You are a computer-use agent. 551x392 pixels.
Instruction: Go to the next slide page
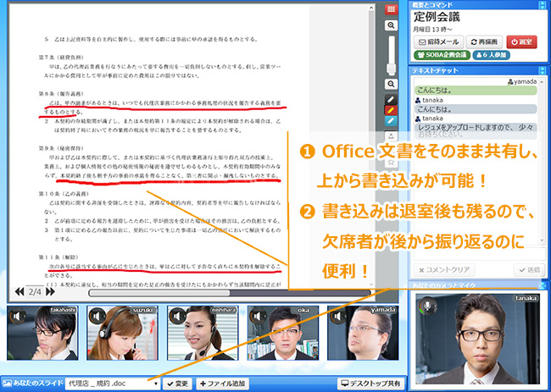coord(50,291)
